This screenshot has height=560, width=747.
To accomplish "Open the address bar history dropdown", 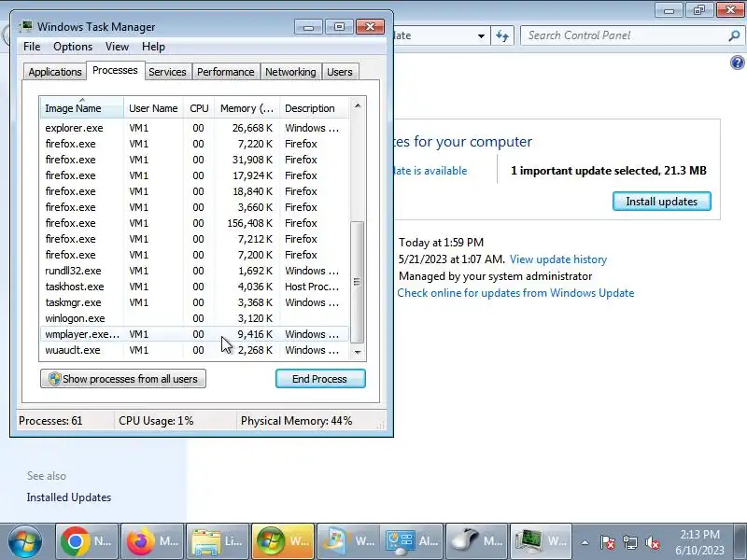I will click(x=481, y=35).
